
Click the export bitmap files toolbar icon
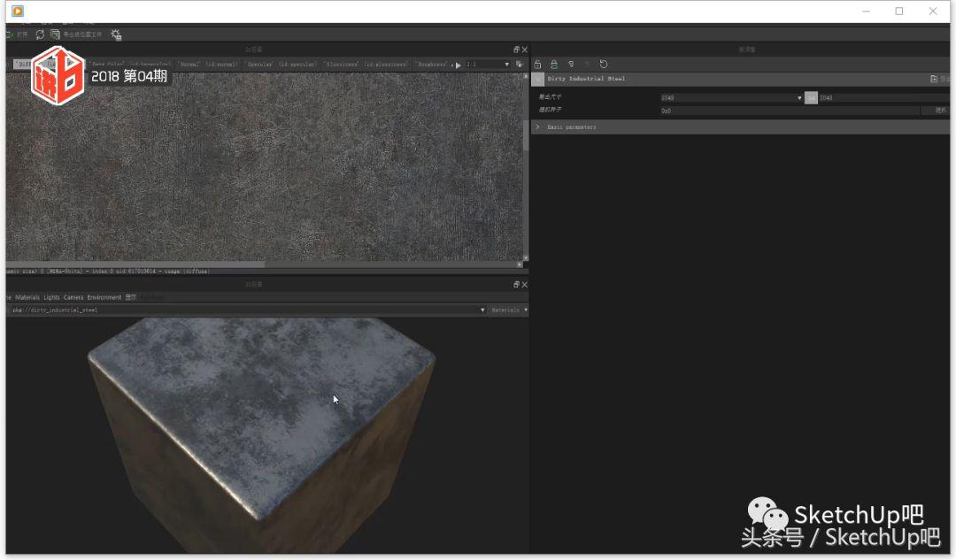tap(55, 35)
